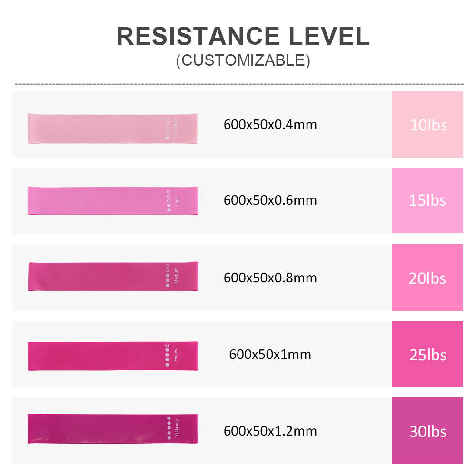Viewport: 476px width, 476px height.
Task: Select the 600x50x1.2mm dimension text
Action: click(x=270, y=431)
